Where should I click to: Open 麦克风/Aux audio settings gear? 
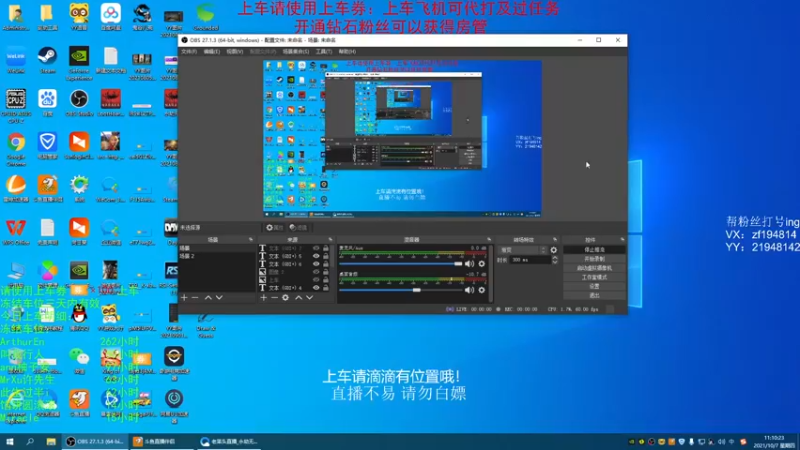(x=482, y=264)
